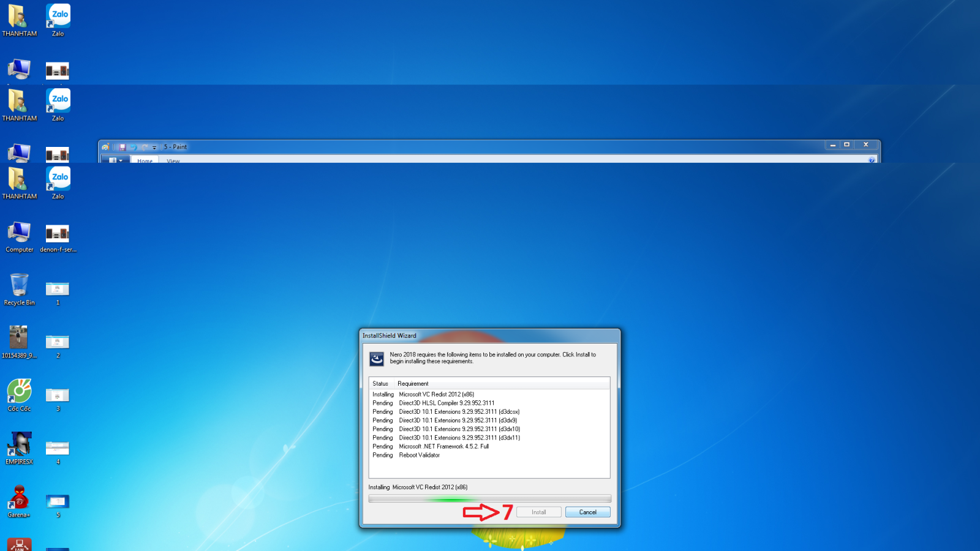The height and width of the screenshot is (551, 980).
Task: Click the Install button in the wizard
Action: coord(538,512)
